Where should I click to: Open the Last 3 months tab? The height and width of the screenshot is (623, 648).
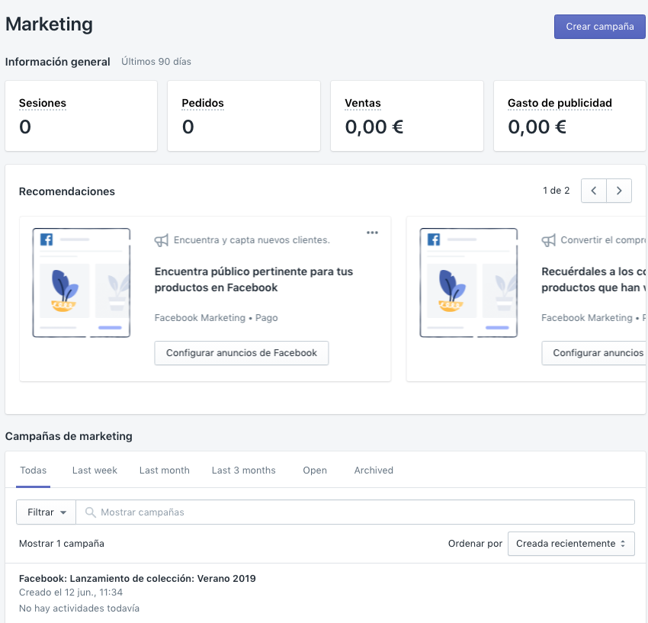[243, 470]
